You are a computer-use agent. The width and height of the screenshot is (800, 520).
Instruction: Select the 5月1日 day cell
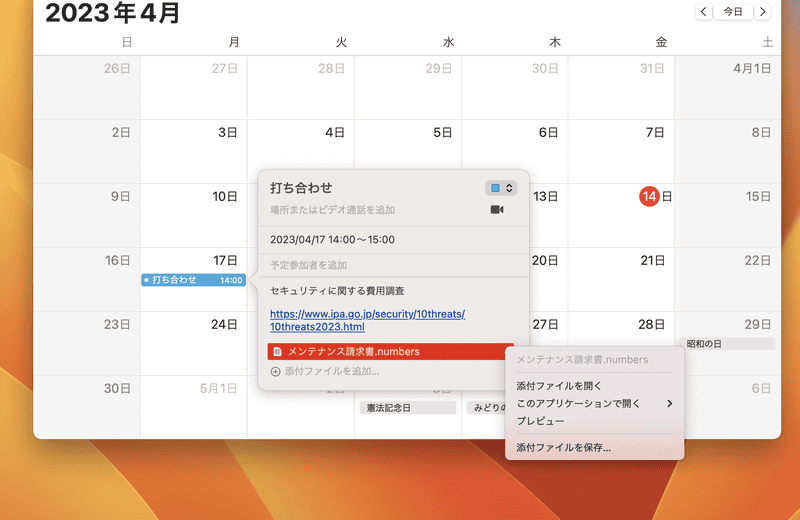(x=194, y=407)
